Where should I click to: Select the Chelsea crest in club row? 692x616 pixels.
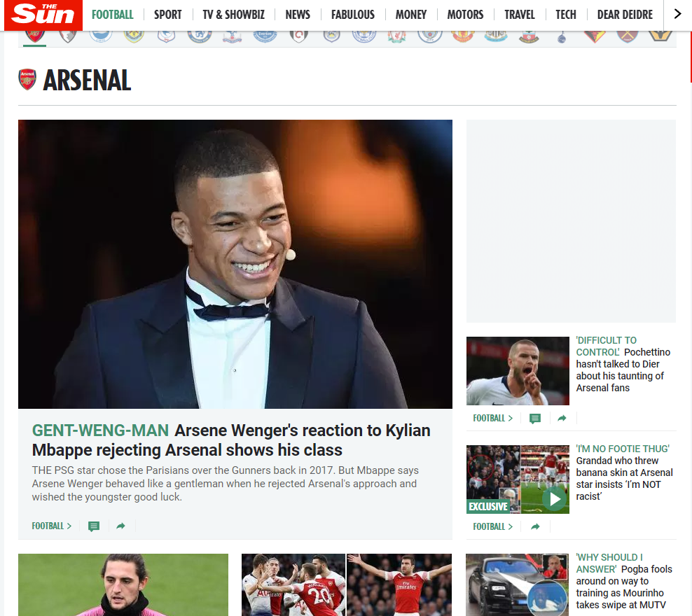(x=200, y=36)
